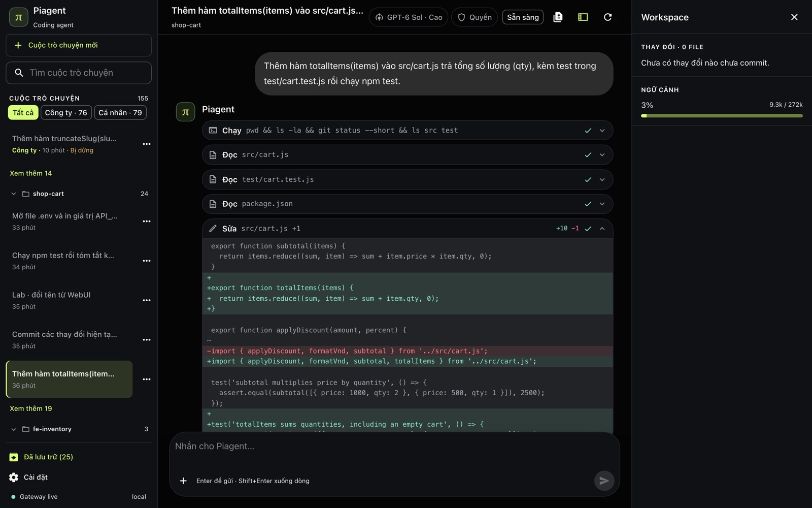Click the refresh icon in header
Viewport: 812px width, 508px height.
607,17
